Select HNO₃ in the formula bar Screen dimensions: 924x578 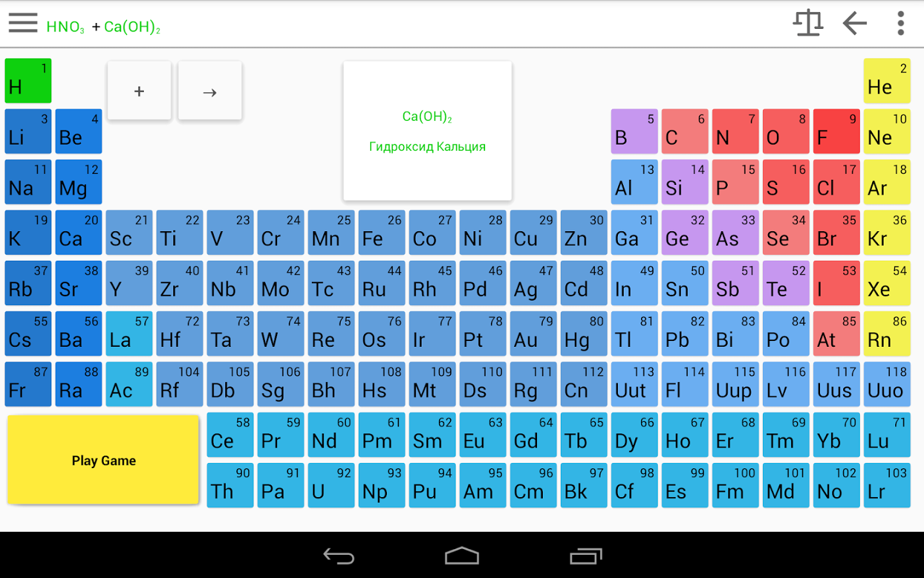65,27
